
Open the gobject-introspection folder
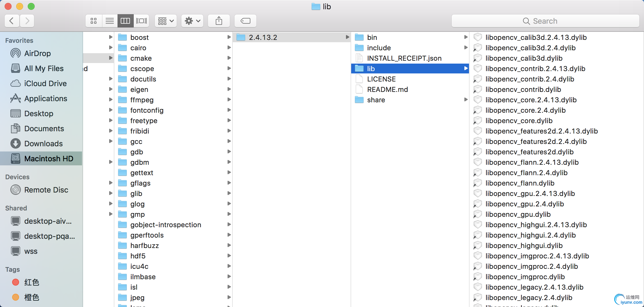173,225
